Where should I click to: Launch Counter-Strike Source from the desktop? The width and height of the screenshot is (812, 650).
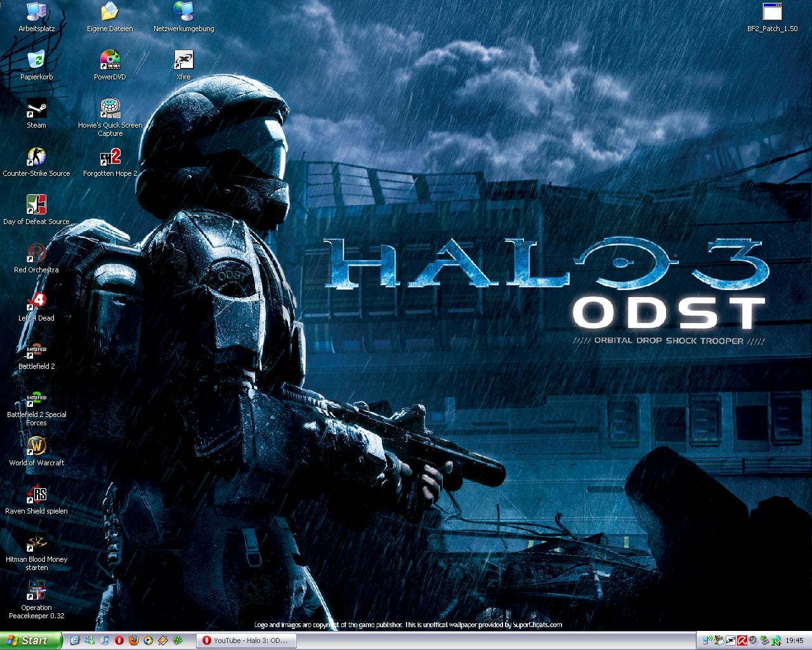[x=36, y=158]
